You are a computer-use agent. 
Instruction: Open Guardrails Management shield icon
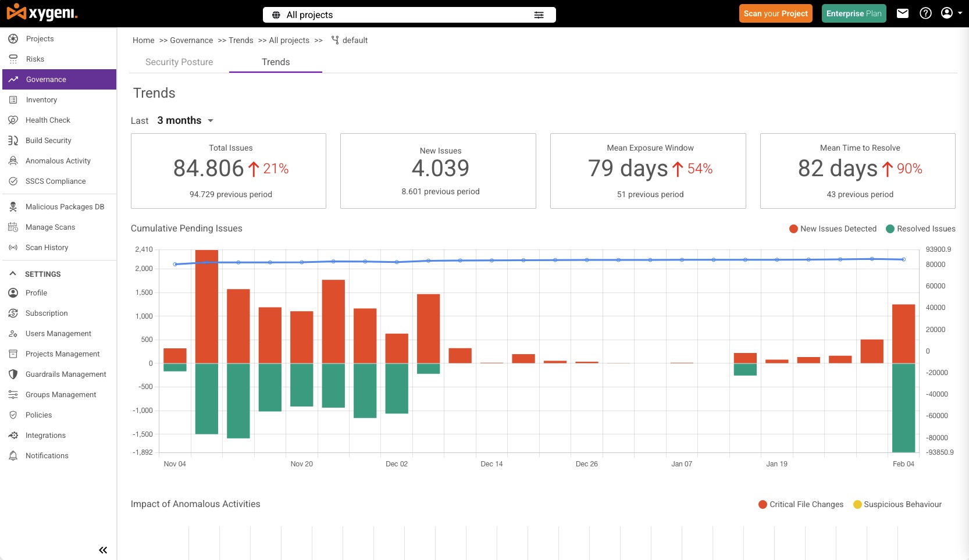click(x=13, y=374)
